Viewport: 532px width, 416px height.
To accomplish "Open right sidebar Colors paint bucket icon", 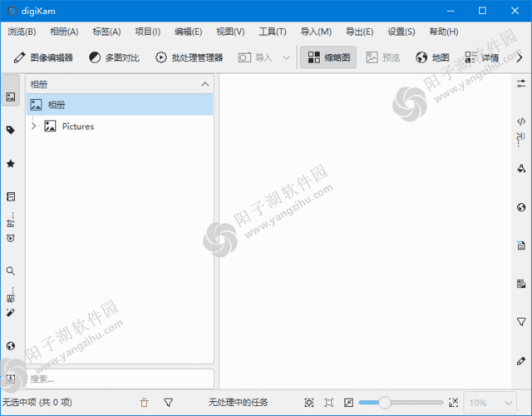I will coord(521,168).
